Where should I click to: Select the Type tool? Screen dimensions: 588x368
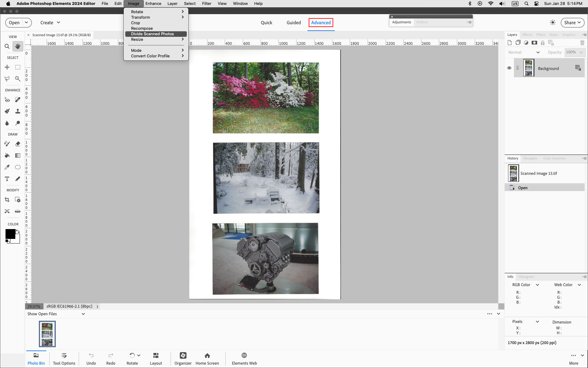(x=7, y=179)
